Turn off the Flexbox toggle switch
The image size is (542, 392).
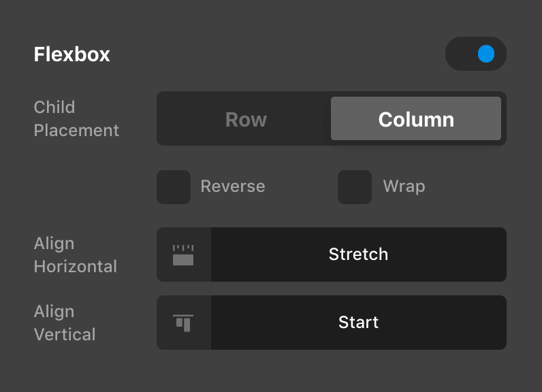click(x=475, y=54)
